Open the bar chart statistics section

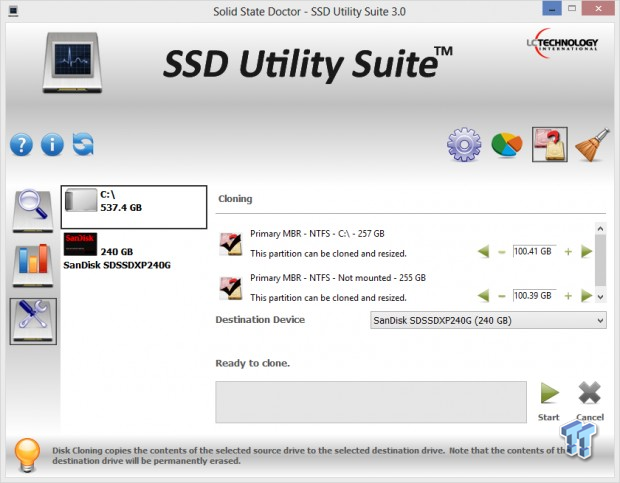point(32,265)
